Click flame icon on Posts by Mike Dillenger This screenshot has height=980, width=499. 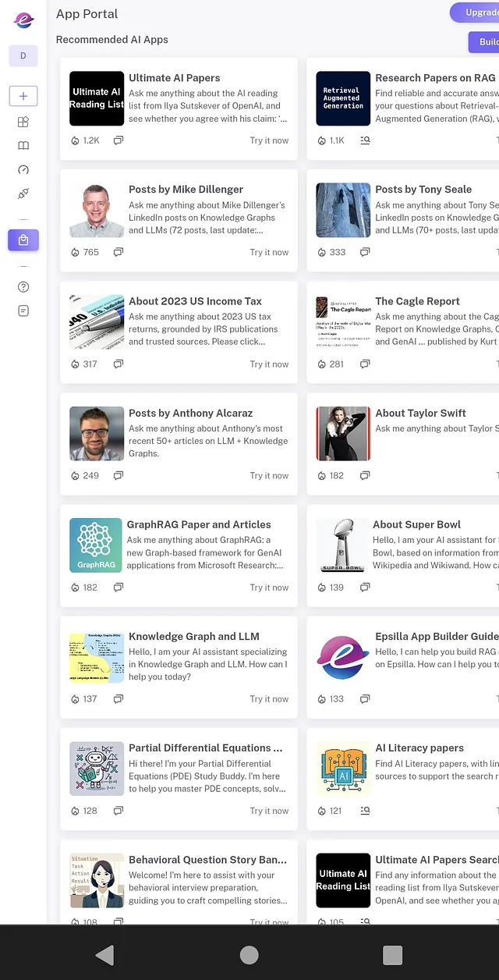[x=75, y=252]
